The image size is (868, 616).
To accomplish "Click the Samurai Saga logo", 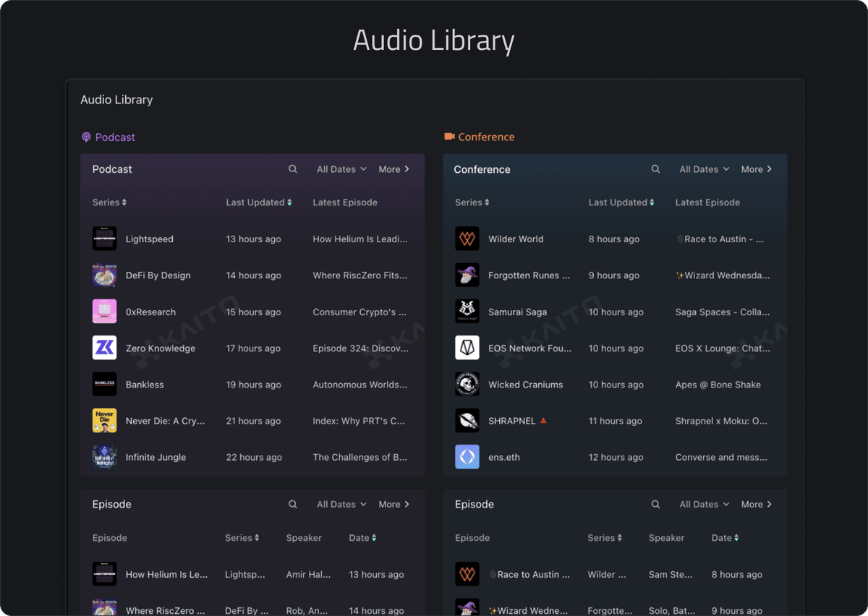I will [x=467, y=312].
